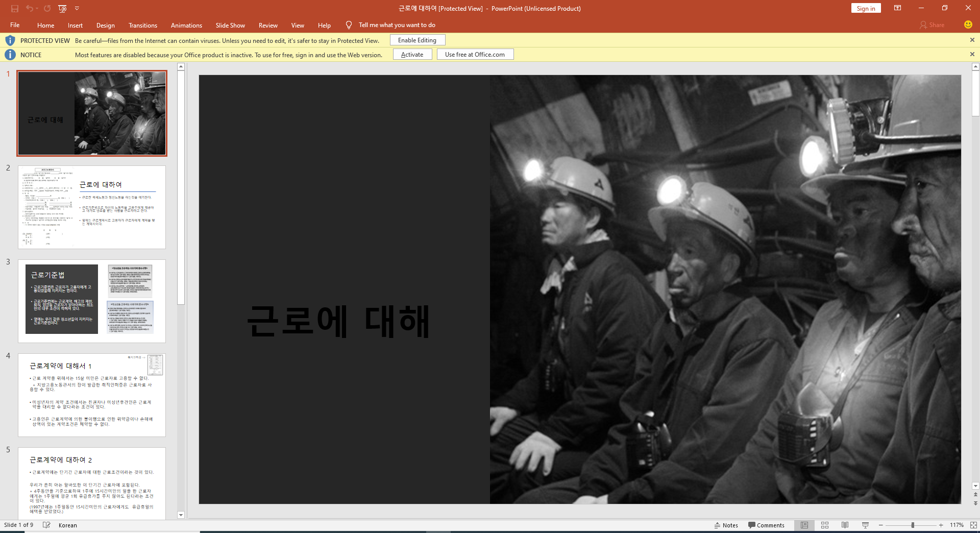Click the 117% zoom level
Viewport: 980px width, 533px height.
pos(957,525)
